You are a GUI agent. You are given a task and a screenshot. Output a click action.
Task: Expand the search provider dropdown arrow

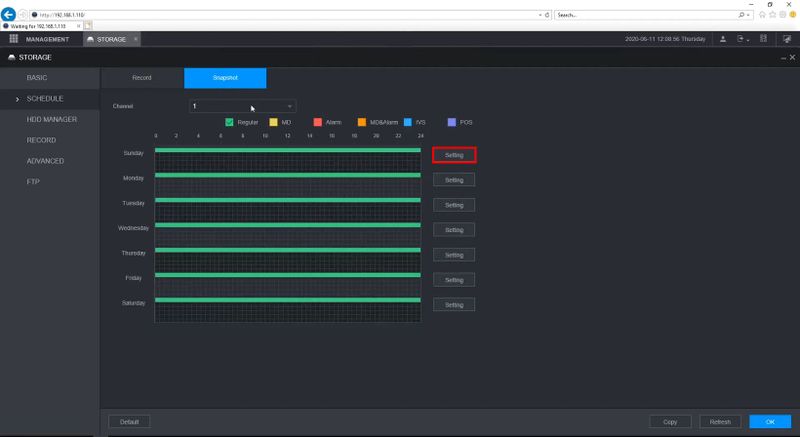748,15
